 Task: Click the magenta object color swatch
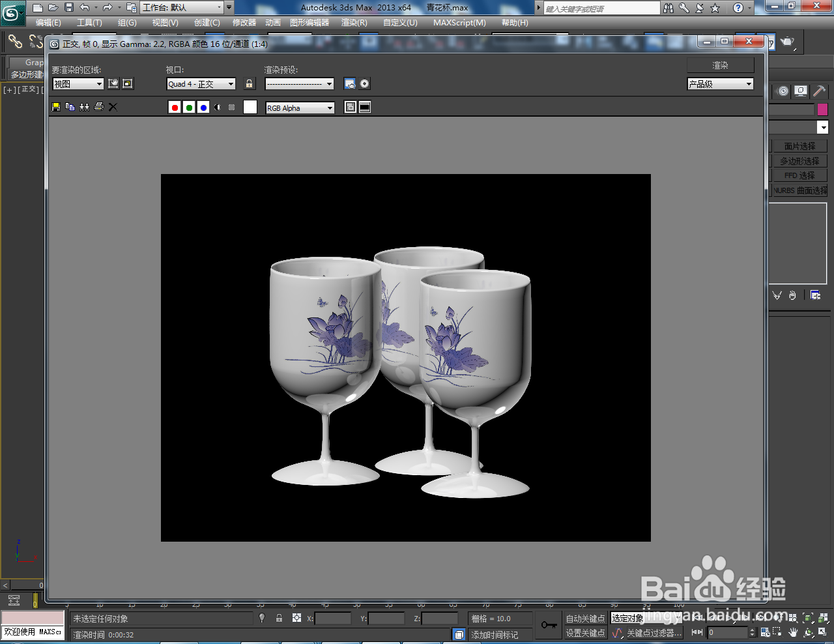click(822, 110)
